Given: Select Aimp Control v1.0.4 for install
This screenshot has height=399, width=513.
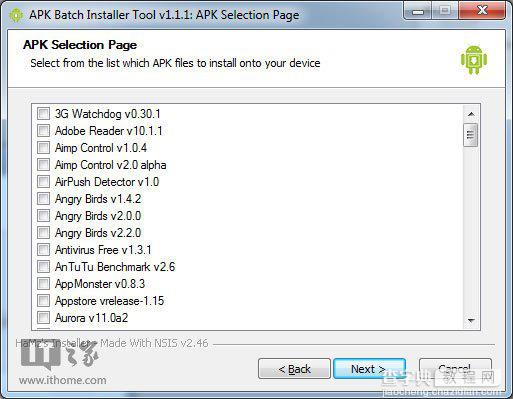Looking at the screenshot, I should pyautogui.click(x=43, y=147).
